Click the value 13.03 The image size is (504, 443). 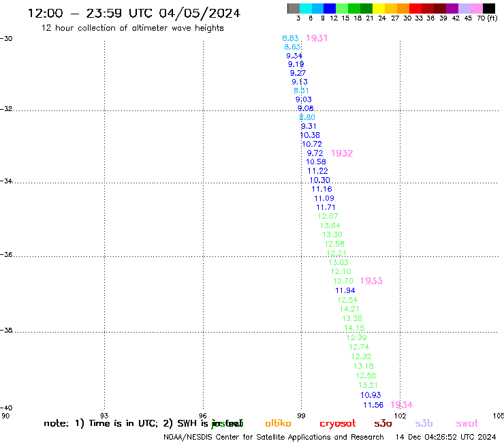click(338, 262)
